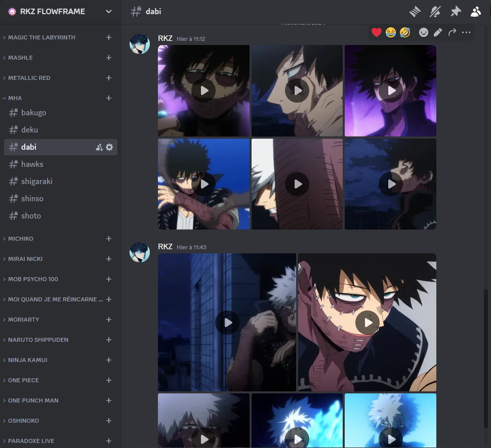This screenshot has width=491, height=448.
Task: Expand NARUTO SHIPPUDEN category
Action: (x=38, y=340)
